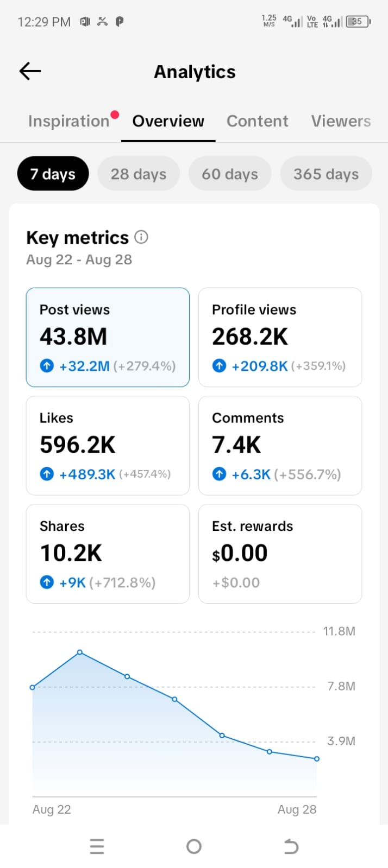
Task: Tap the battery indicator in status bar
Action: 359,22
